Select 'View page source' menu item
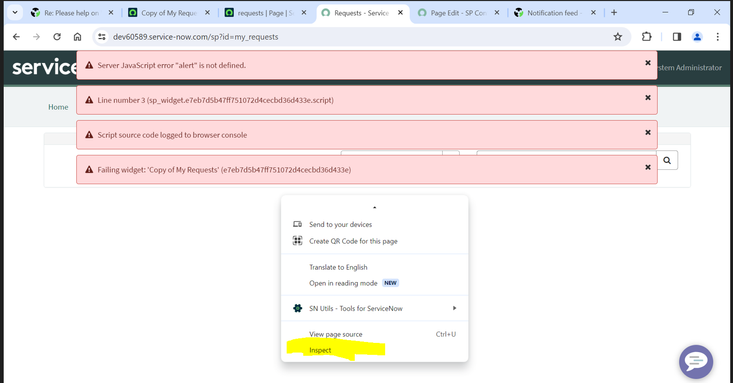The image size is (733, 383). (374, 334)
